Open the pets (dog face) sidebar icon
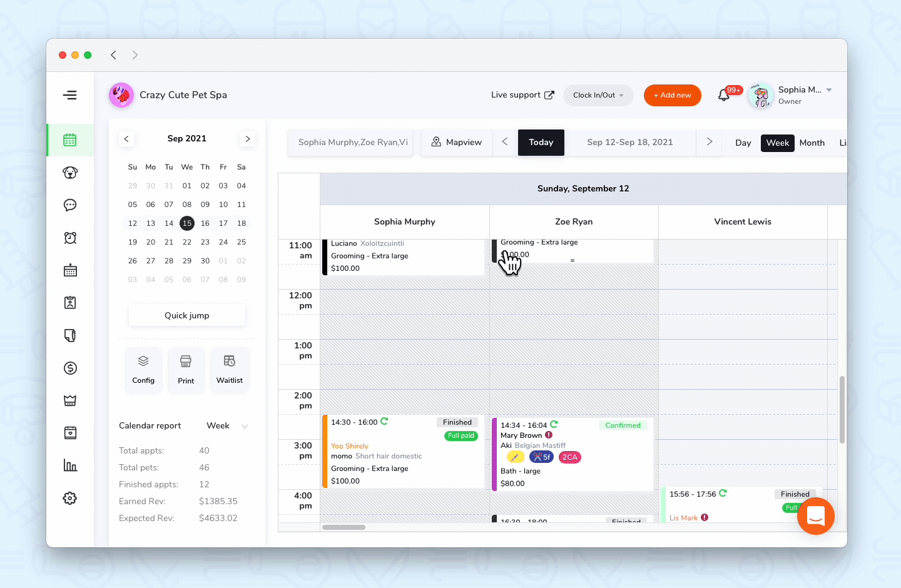The width and height of the screenshot is (901, 588). (70, 173)
